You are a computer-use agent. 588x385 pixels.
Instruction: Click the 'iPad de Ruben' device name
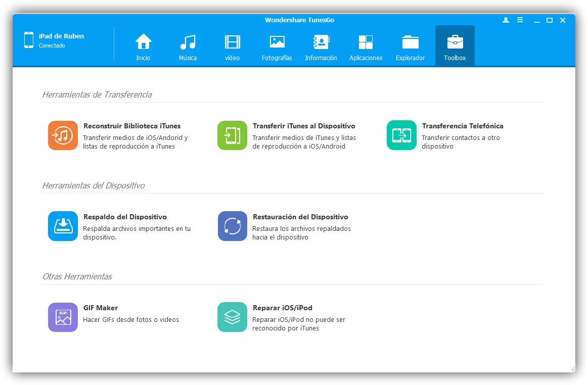pos(62,36)
